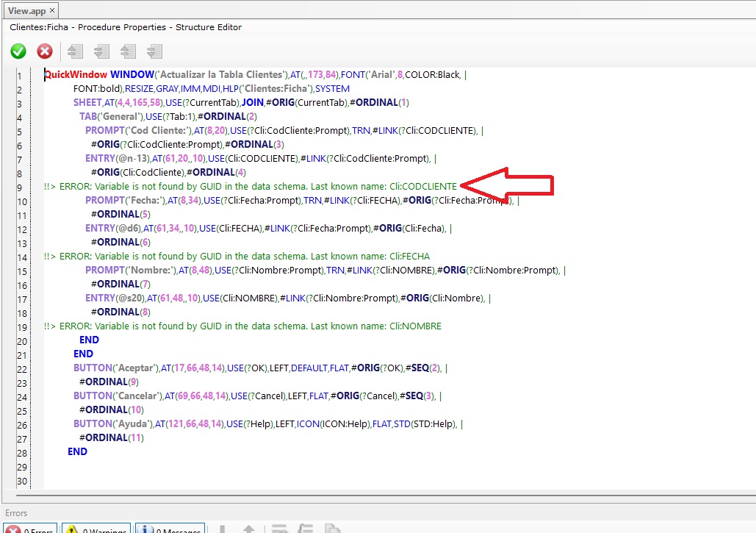Click BUTTON('Ayuda') on line 26

coord(113,424)
